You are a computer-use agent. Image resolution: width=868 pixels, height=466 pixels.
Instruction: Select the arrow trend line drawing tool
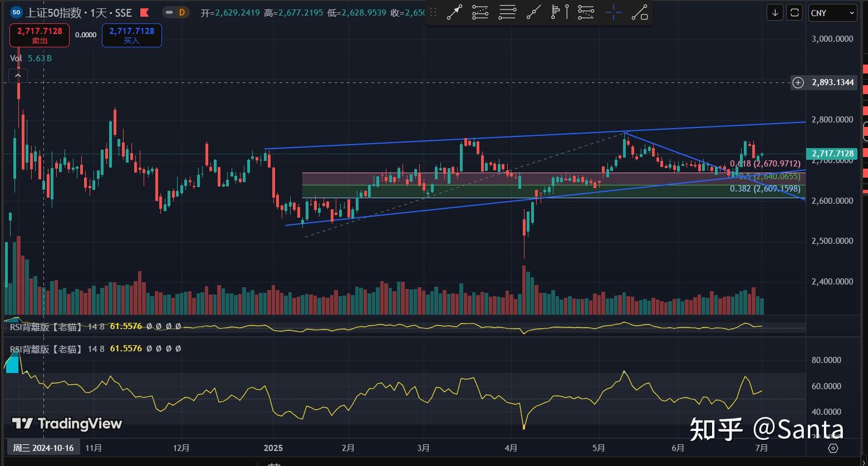pos(454,12)
